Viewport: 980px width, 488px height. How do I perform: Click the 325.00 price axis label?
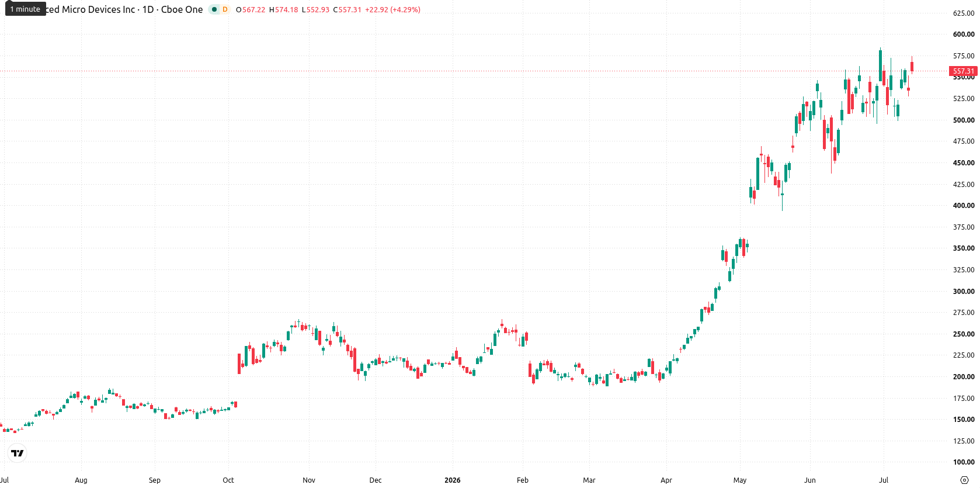click(x=964, y=270)
